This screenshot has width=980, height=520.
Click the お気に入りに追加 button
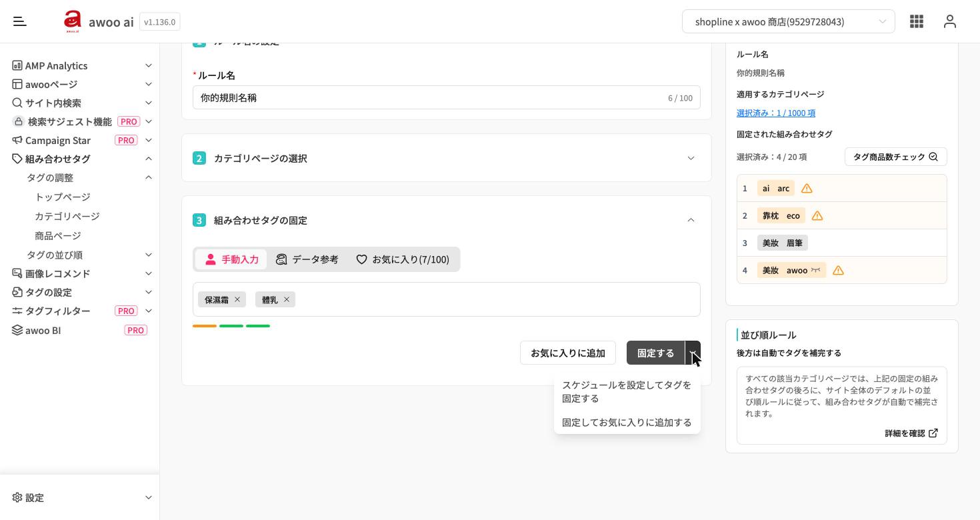[568, 353]
